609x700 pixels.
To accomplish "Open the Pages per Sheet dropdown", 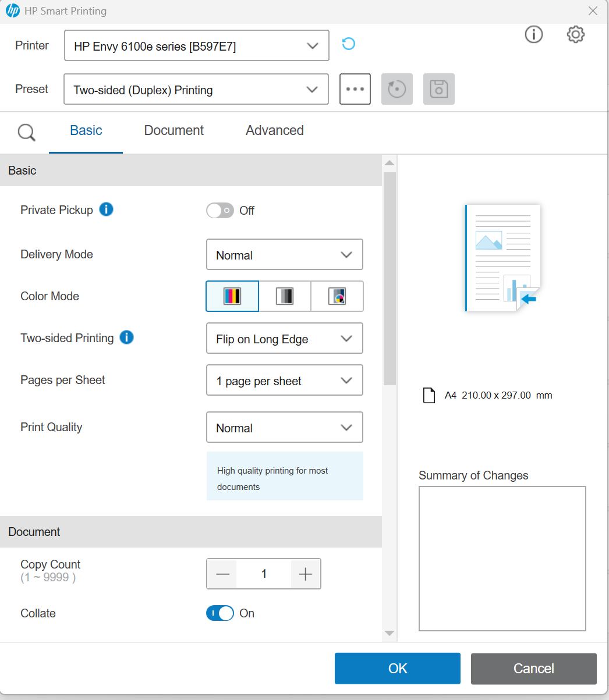I will (x=285, y=381).
